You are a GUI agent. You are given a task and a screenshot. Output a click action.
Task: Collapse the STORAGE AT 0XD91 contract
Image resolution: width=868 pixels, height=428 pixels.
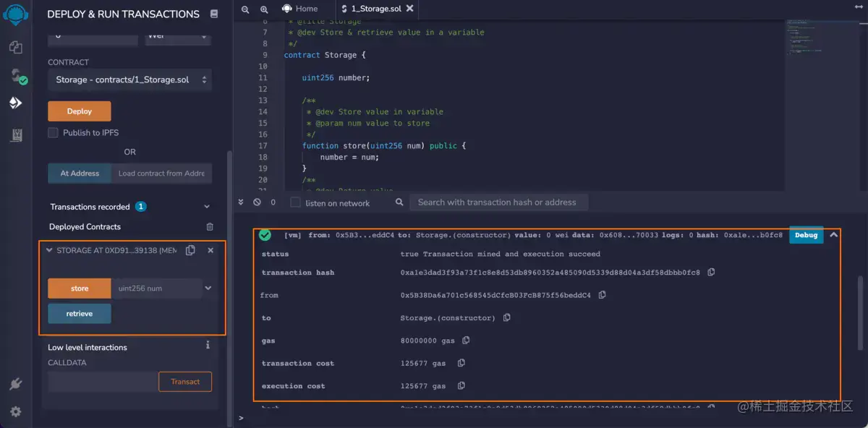[x=49, y=250]
